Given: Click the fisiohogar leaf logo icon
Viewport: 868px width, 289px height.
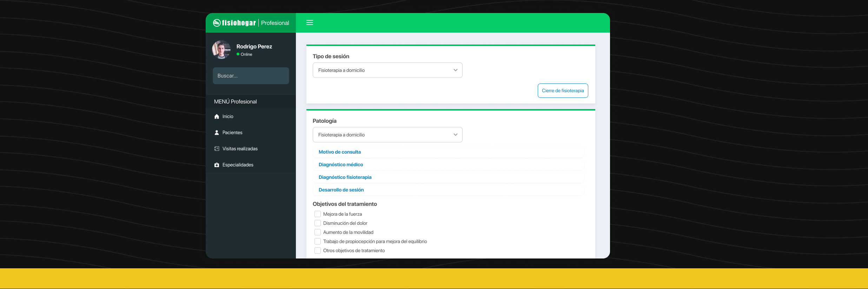Looking at the screenshot, I should (217, 23).
